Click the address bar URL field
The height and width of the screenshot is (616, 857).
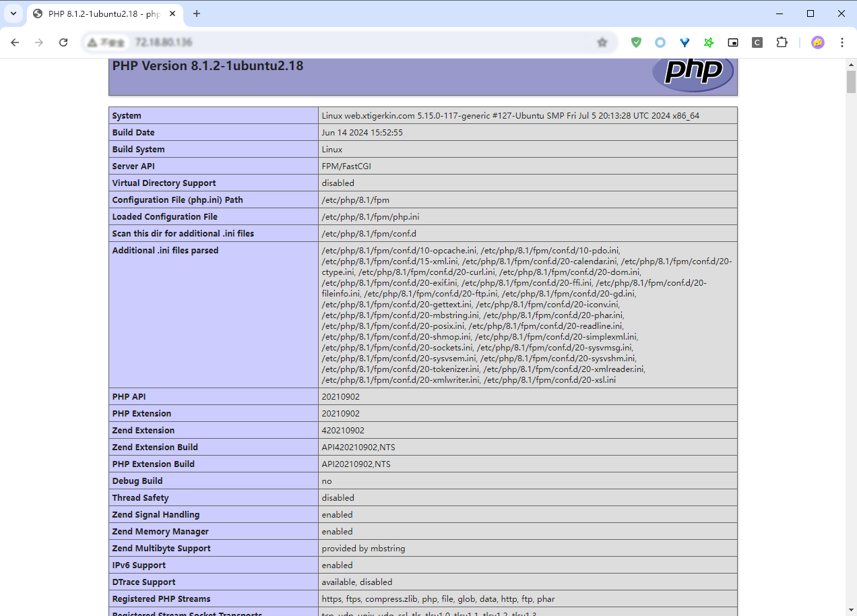tap(337, 42)
